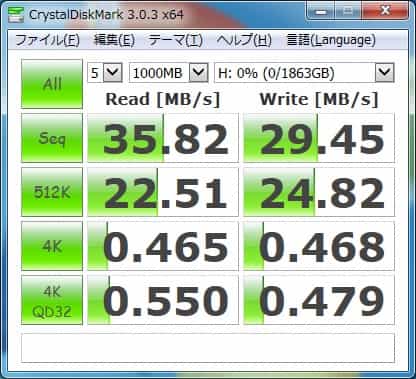Click the 512K write value 24.82
This screenshot has width=416, height=379.
319,192
